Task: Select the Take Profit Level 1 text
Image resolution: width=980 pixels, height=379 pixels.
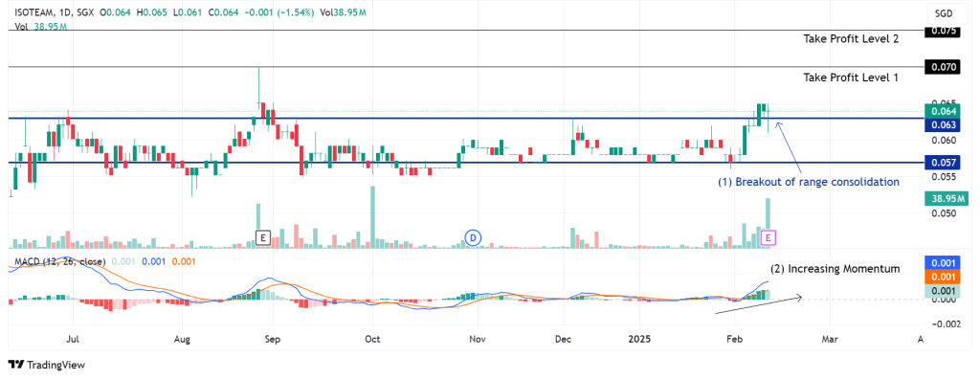Action: pyautogui.click(x=851, y=78)
